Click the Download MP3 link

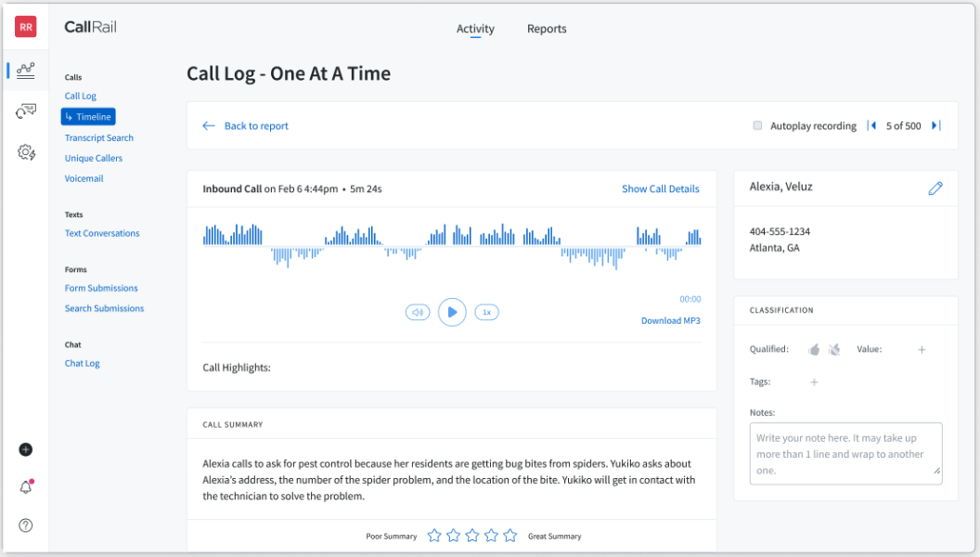(670, 321)
